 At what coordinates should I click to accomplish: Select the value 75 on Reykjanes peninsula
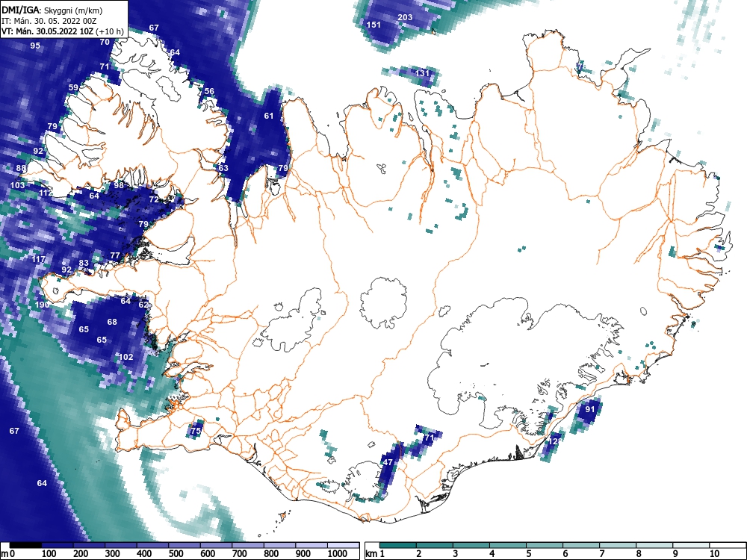195,431
